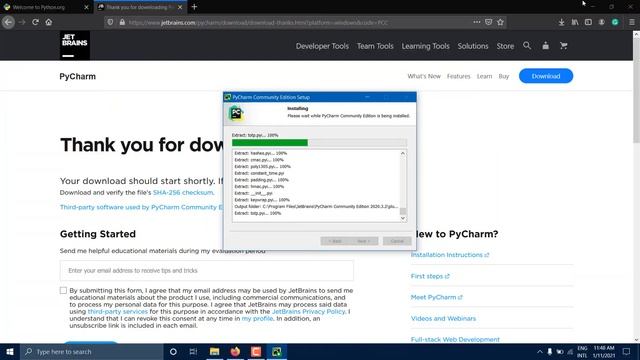The image size is (640, 360).
Task: Open the Firefox downloads arrow
Action: coord(562,22)
